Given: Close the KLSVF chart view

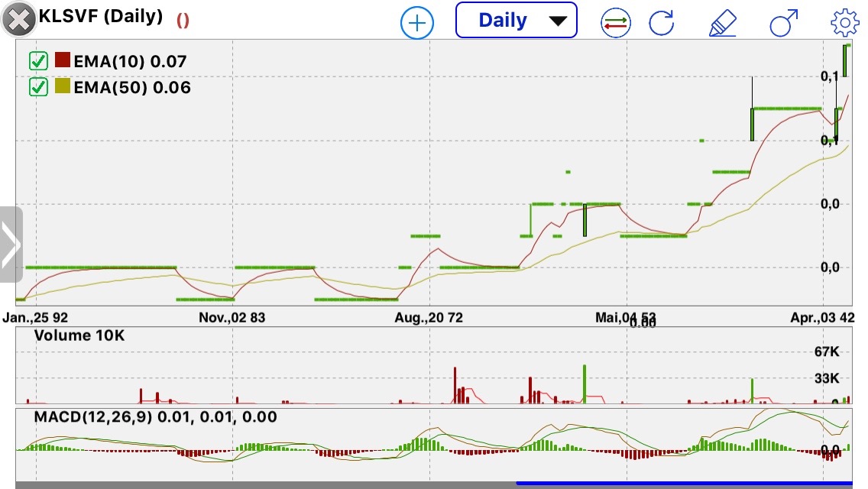Looking at the screenshot, I should (19, 20).
